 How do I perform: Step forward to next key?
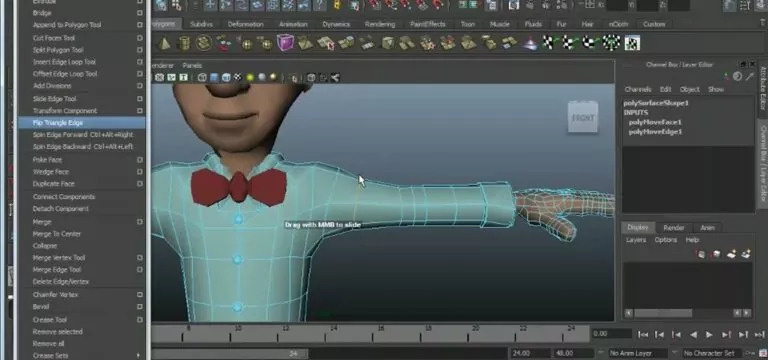pyautogui.click(x=726, y=335)
